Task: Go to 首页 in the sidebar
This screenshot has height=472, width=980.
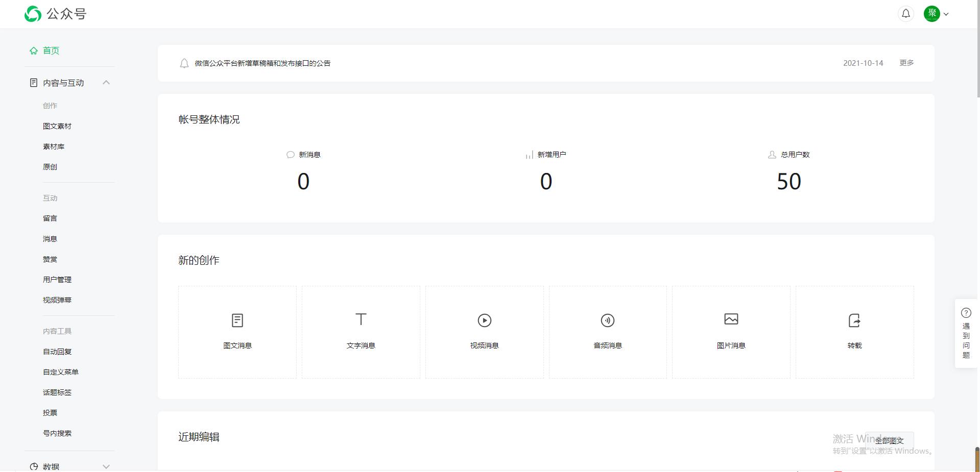Action: [51, 51]
